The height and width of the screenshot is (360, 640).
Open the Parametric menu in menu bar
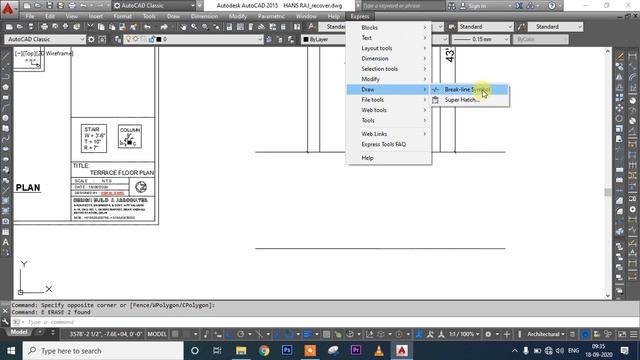coord(271,16)
